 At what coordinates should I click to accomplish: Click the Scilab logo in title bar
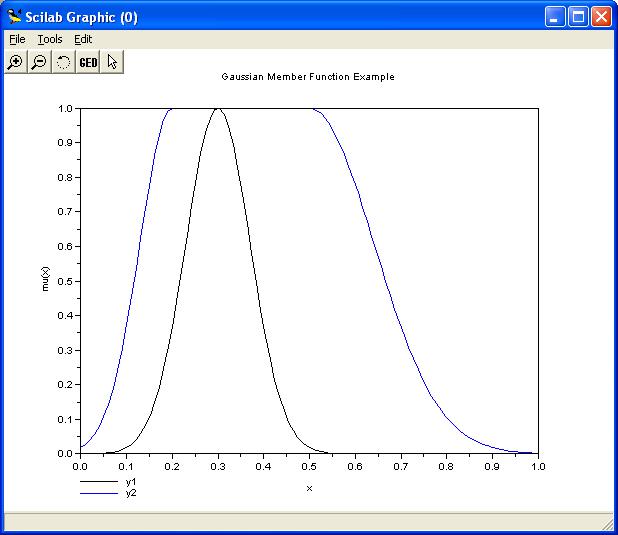tap(14, 17)
